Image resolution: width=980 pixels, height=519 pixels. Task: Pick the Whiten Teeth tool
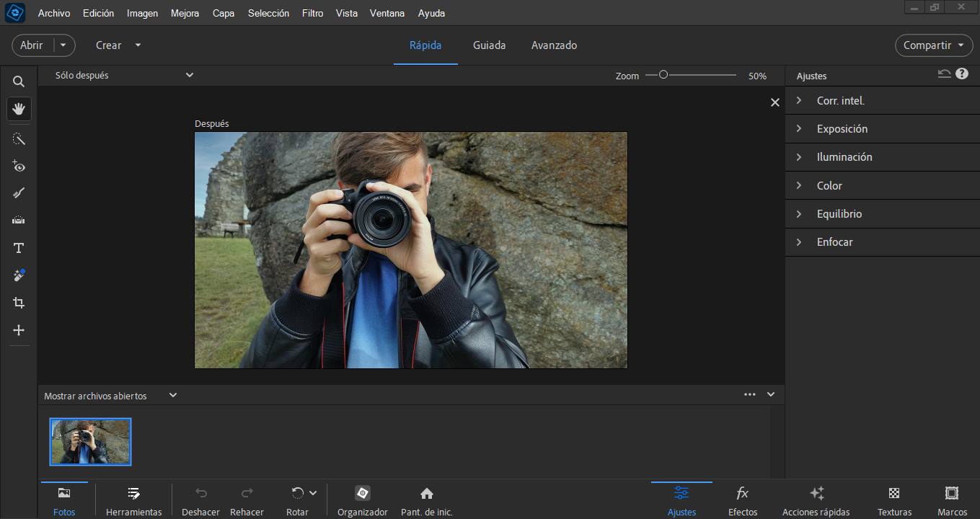click(18, 192)
